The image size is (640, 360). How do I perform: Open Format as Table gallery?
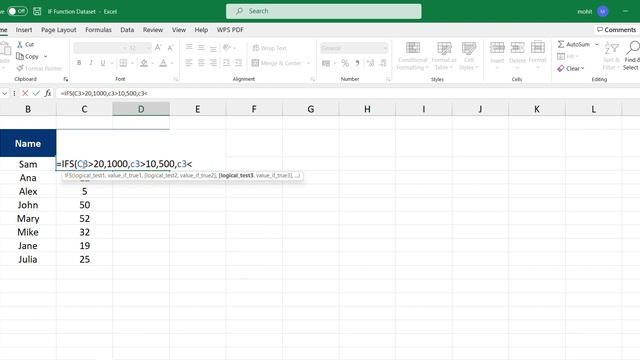click(444, 56)
